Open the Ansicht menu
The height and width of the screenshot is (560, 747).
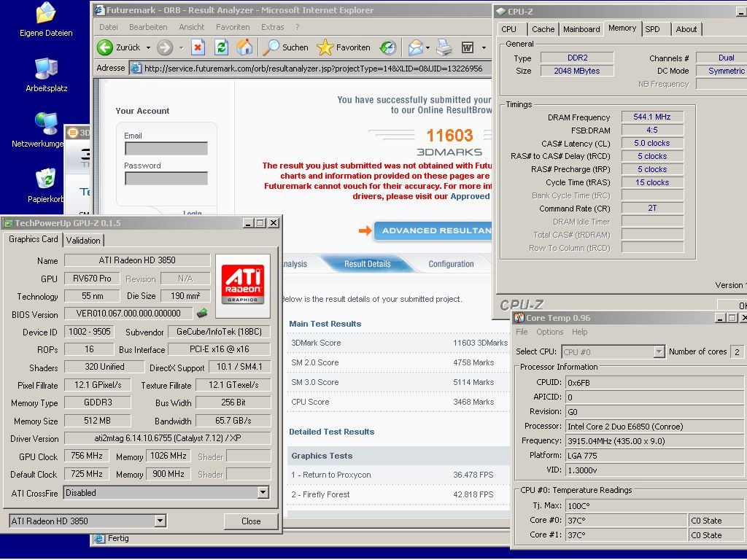tap(192, 27)
